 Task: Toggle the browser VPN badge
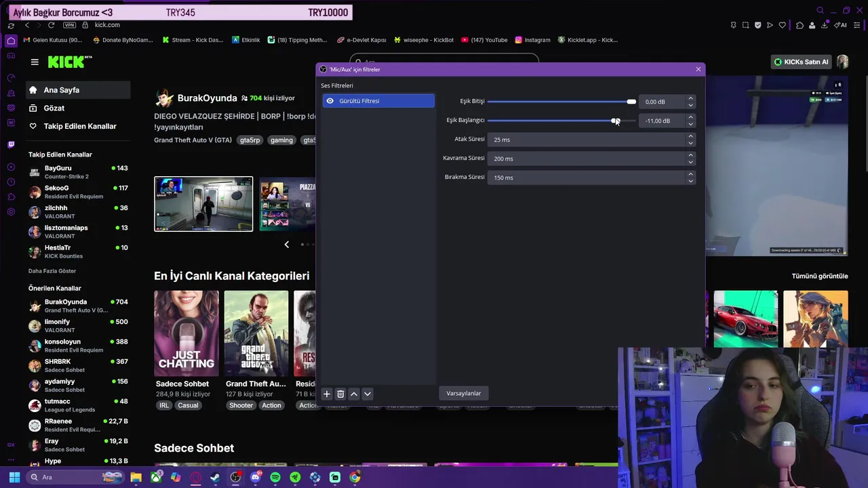point(69,25)
